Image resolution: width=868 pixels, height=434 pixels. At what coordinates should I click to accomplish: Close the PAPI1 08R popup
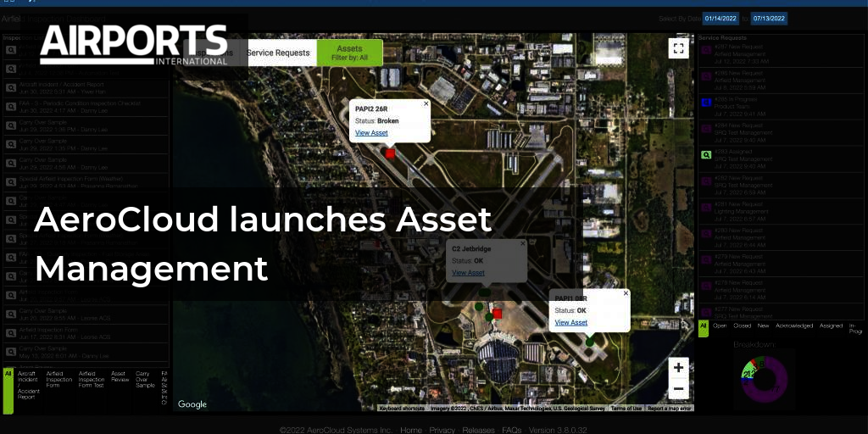tap(626, 293)
